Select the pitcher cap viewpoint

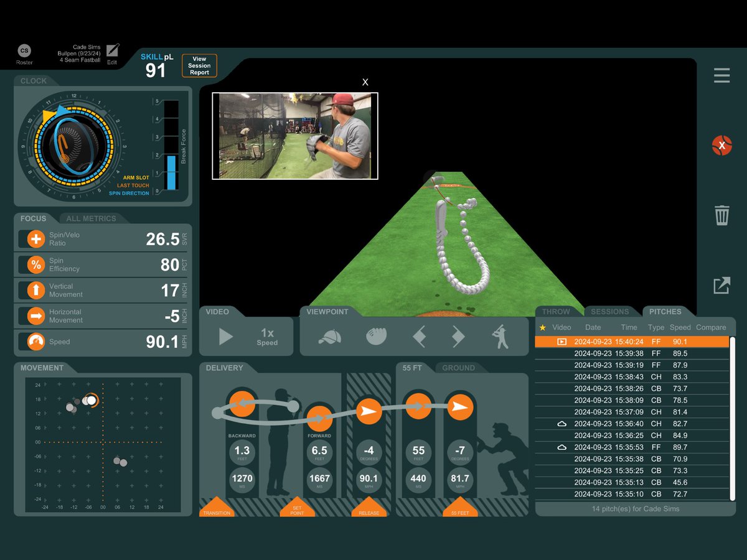click(x=329, y=337)
